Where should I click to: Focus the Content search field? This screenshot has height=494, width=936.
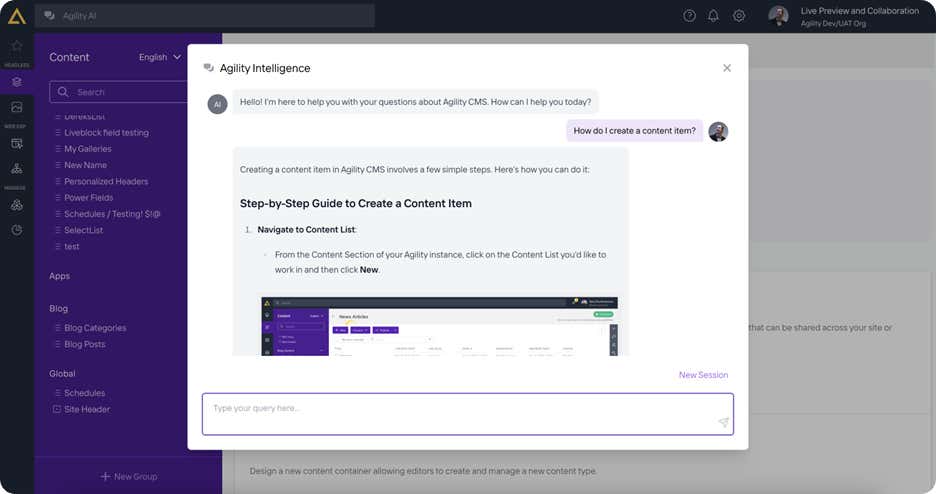coord(118,92)
